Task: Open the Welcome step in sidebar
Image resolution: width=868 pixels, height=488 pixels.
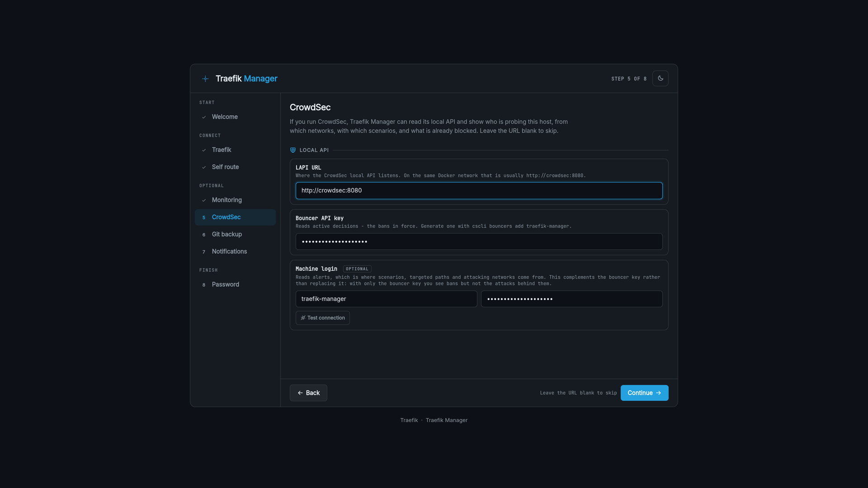Action: tap(235, 117)
